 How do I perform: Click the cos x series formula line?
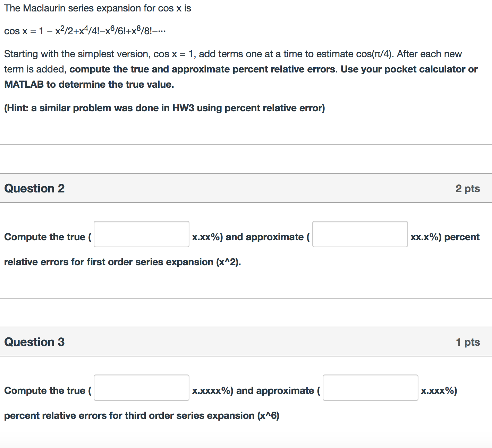click(85, 31)
